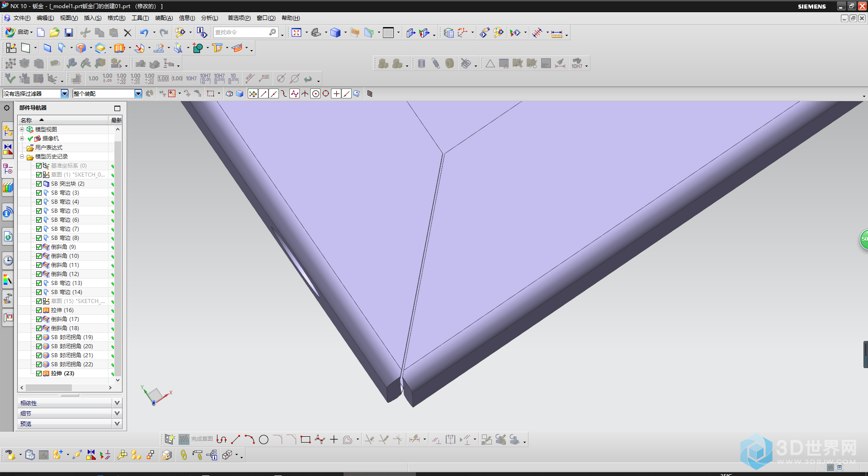The height and width of the screenshot is (476, 868).
Task: Select the Circle sketch tool
Action: coord(264,439)
